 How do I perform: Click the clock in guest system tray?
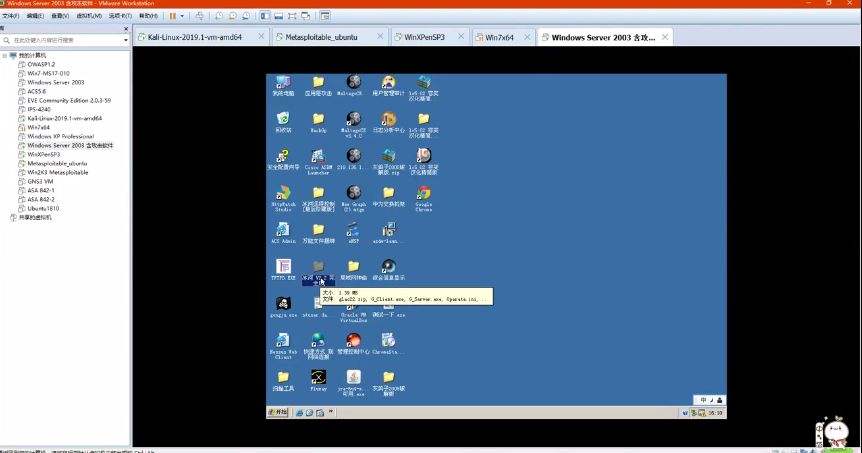click(715, 412)
